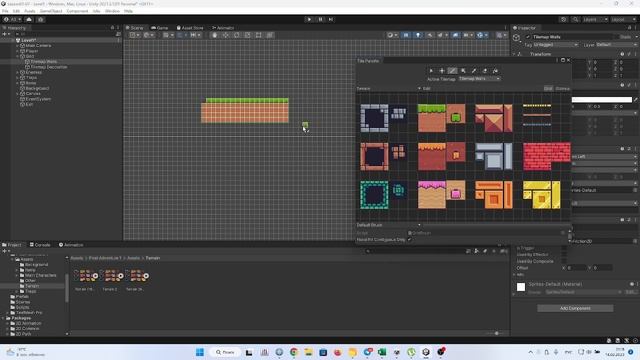This screenshot has height=360, width=640.
Task: Open the Tag dropdown in Inspector
Action: click(556, 45)
